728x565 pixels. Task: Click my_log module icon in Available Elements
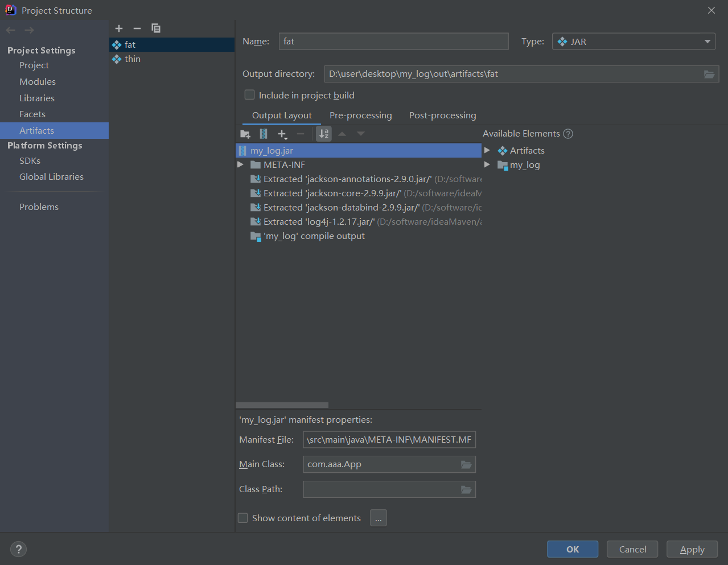[503, 165]
